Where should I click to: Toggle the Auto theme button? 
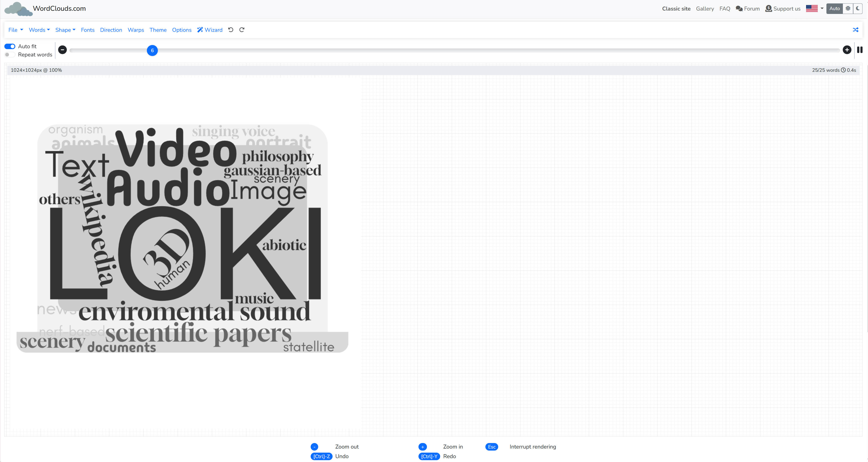point(834,8)
